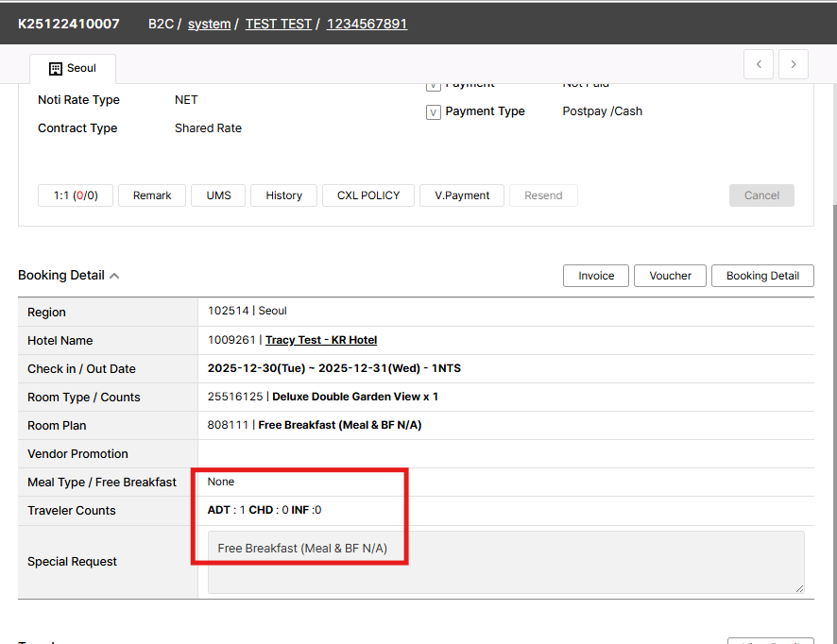
Task: Click the resize handle of Special Request box
Action: (798, 587)
